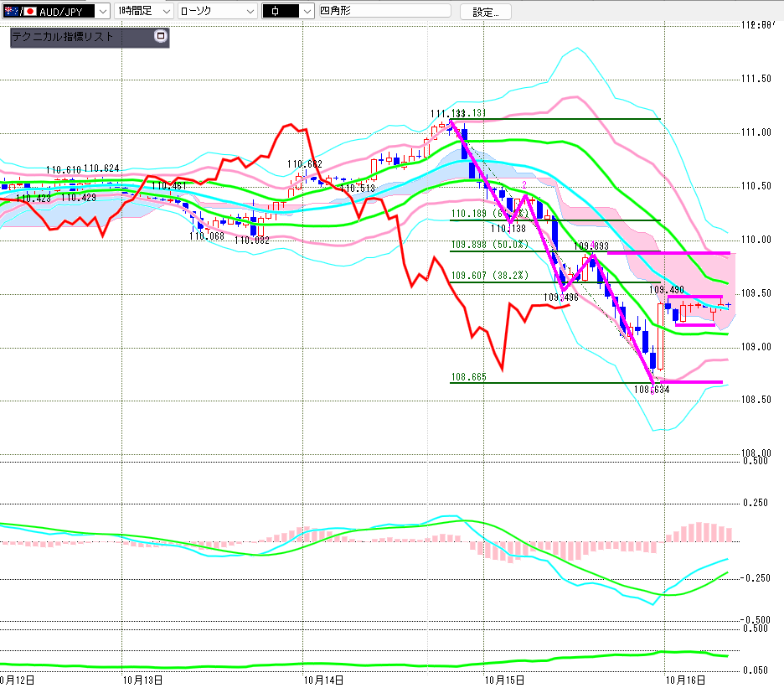Click the 10月15日 date label
The height and width of the screenshot is (688, 784).
point(504,680)
